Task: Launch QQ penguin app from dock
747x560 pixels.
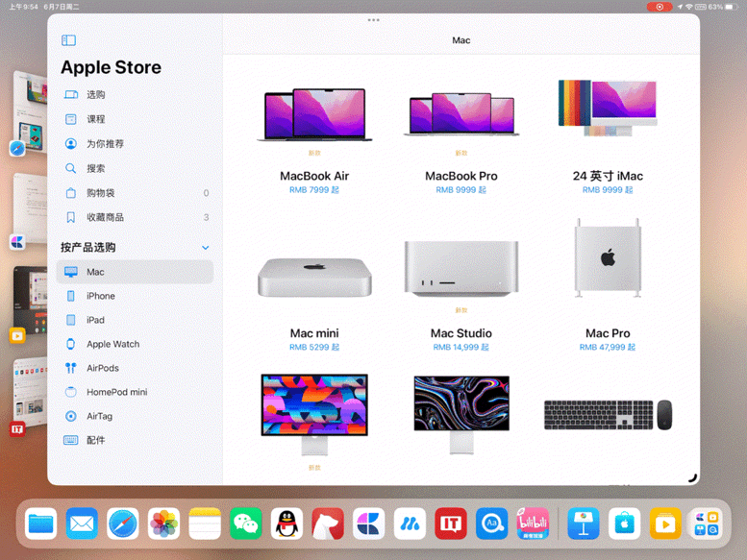Action: [286, 523]
